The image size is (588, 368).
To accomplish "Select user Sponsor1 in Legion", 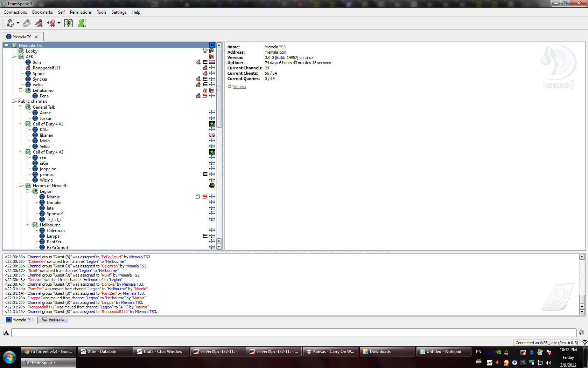I will pyautogui.click(x=55, y=214).
